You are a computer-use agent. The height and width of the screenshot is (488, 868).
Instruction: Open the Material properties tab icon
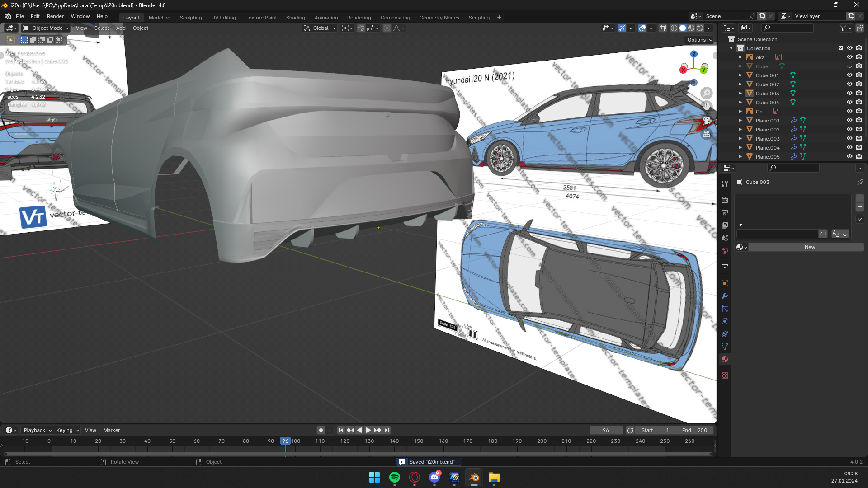725,359
